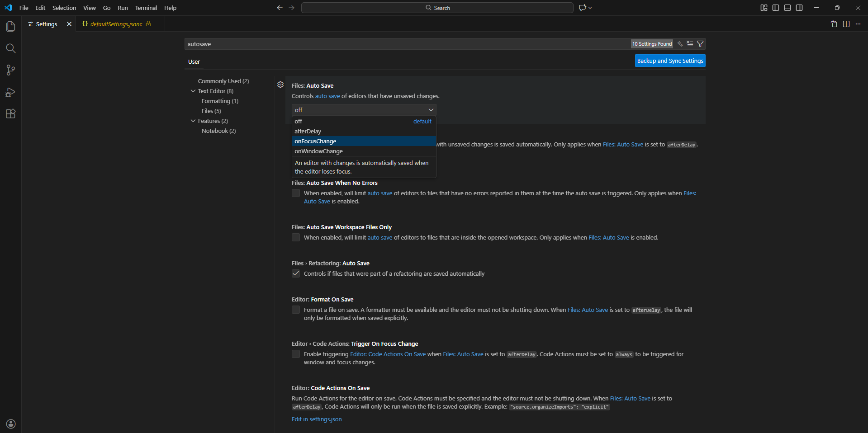
Task: Toggle the bottom Panel icon
Action: pos(787,8)
